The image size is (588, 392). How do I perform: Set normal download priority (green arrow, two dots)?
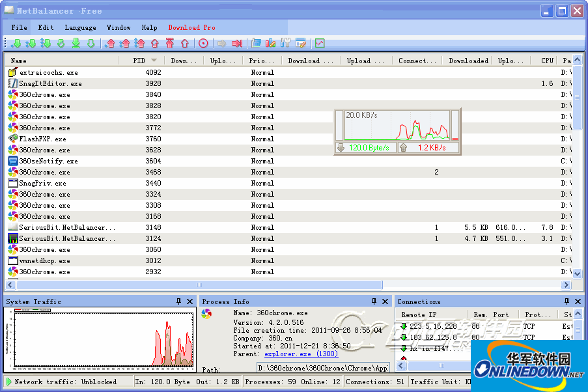pos(31,44)
